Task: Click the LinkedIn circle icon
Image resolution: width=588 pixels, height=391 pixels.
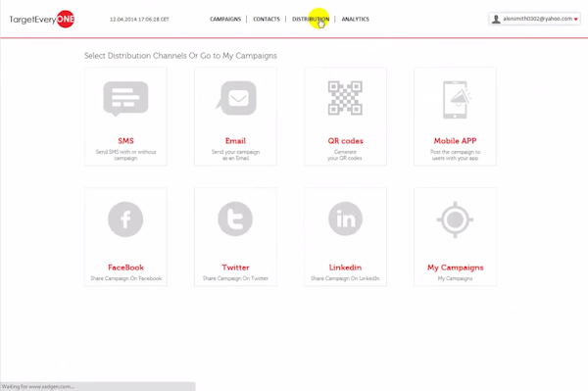Action: click(345, 219)
